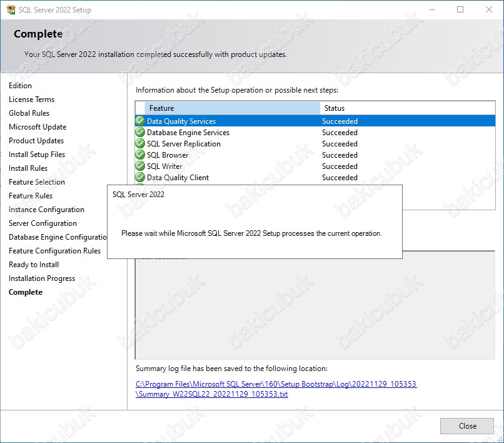Click the Server Configuration step
This screenshot has width=504, height=443.
[43, 223]
